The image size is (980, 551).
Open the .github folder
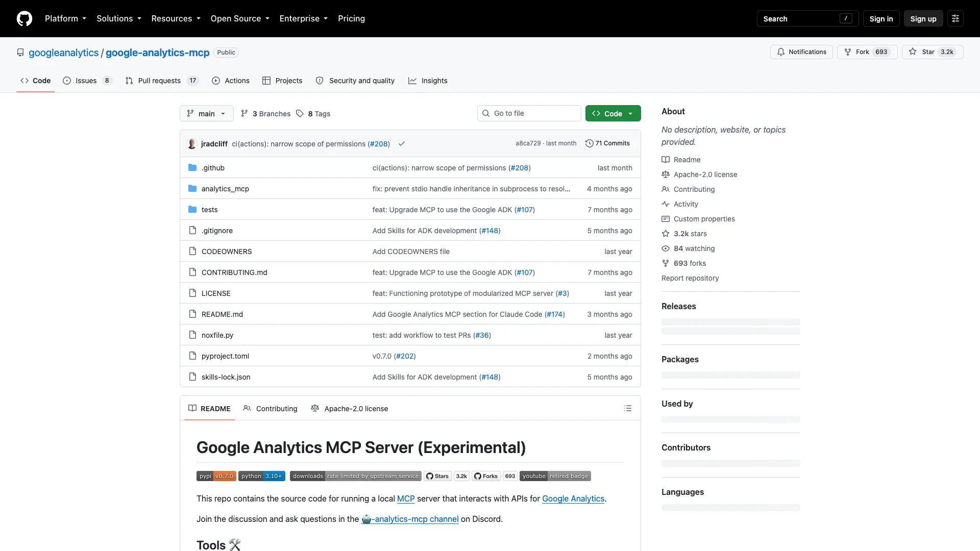(x=213, y=168)
